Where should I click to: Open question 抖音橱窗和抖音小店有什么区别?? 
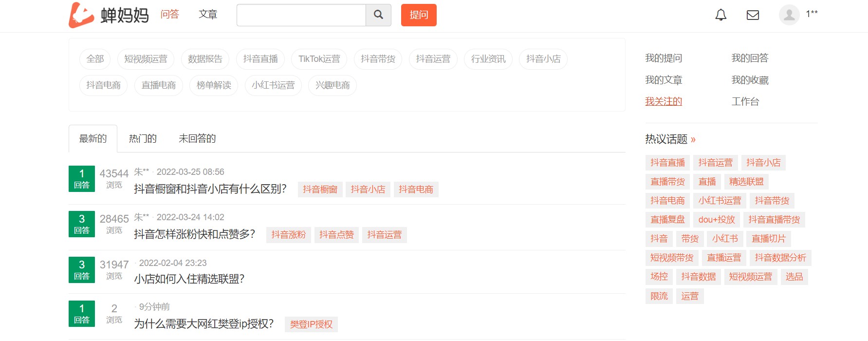tap(210, 189)
